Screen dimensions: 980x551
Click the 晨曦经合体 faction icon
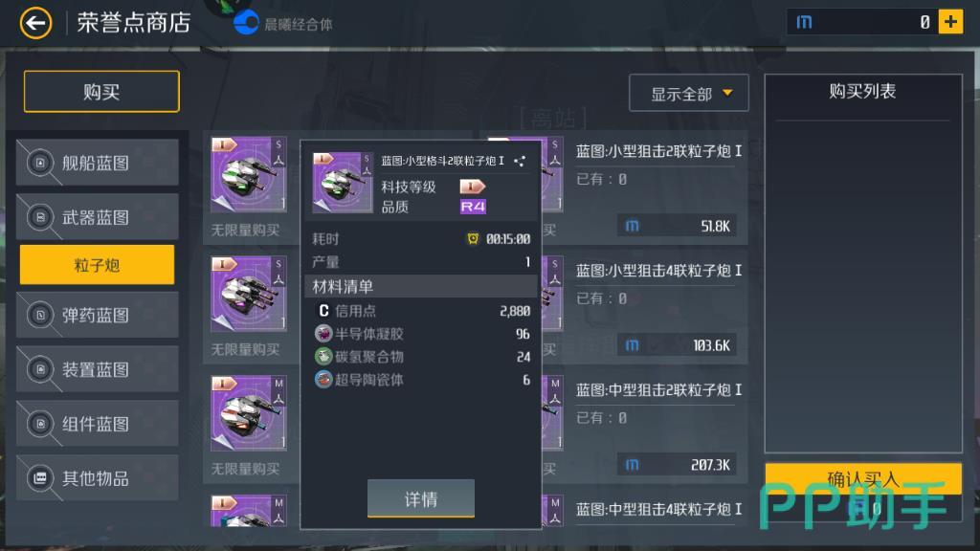pyautogui.click(x=246, y=23)
